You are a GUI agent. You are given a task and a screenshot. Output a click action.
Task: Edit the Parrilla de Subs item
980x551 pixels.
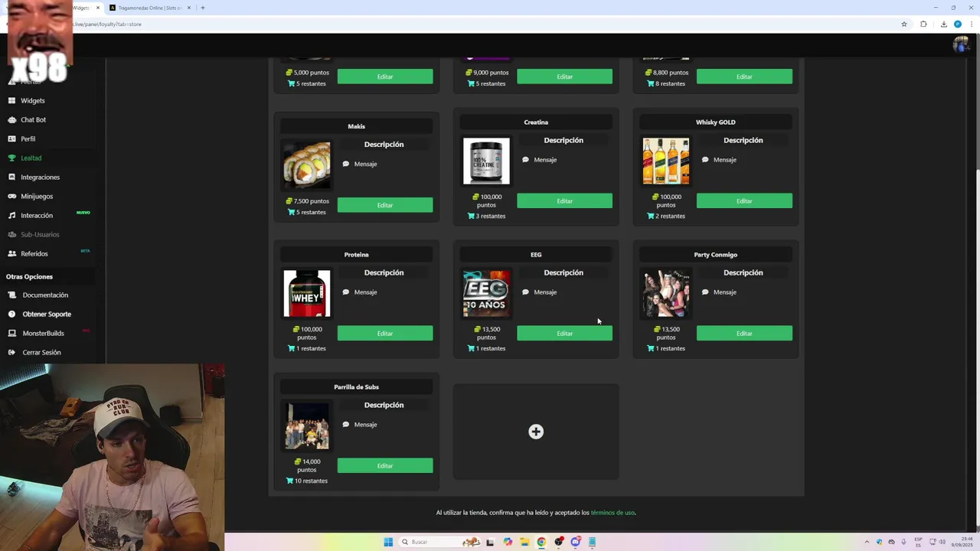tap(385, 465)
